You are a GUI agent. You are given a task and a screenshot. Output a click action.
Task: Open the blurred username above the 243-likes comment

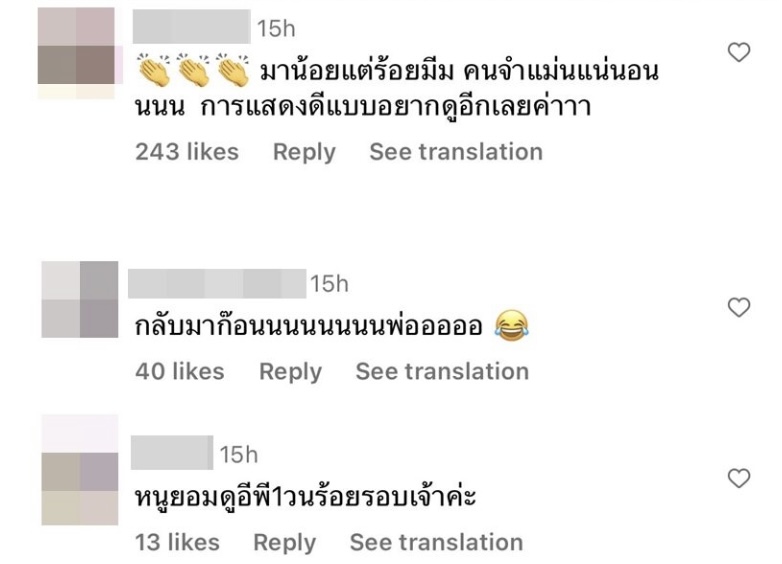(x=192, y=26)
